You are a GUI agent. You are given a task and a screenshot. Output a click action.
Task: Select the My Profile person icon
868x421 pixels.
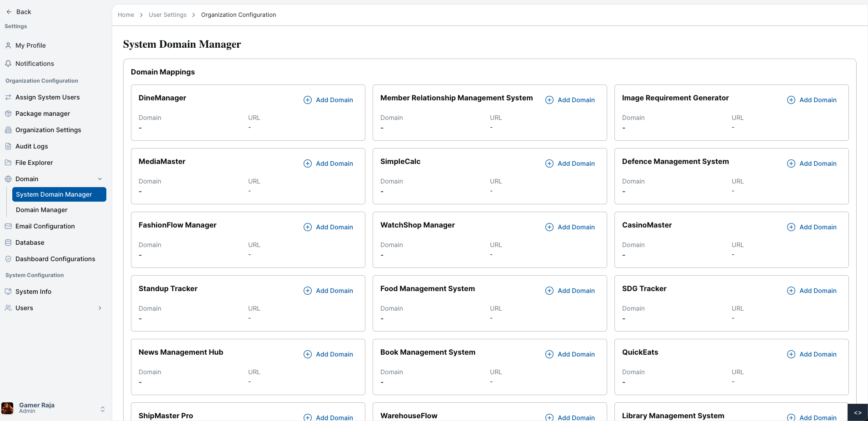9,45
